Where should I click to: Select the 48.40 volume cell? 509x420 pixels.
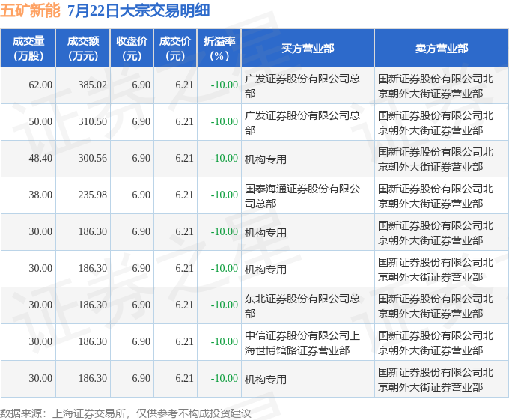pyautogui.click(x=28, y=159)
